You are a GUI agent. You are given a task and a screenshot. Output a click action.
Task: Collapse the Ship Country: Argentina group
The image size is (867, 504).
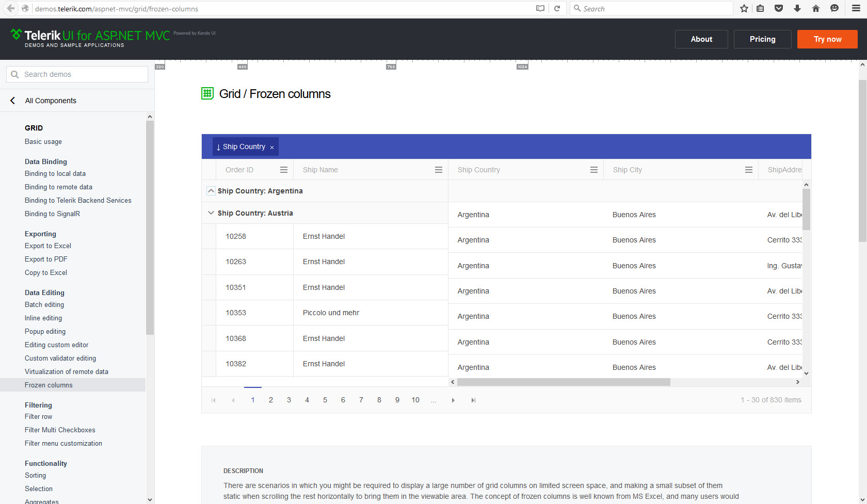[x=211, y=191]
